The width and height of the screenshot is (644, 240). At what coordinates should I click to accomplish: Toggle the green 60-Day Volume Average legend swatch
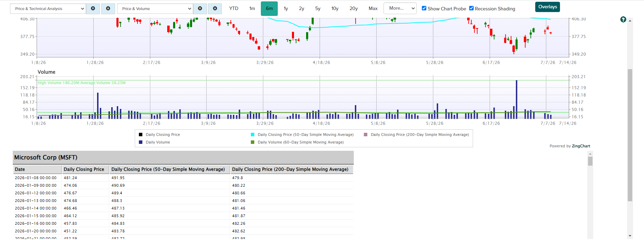pos(253,142)
